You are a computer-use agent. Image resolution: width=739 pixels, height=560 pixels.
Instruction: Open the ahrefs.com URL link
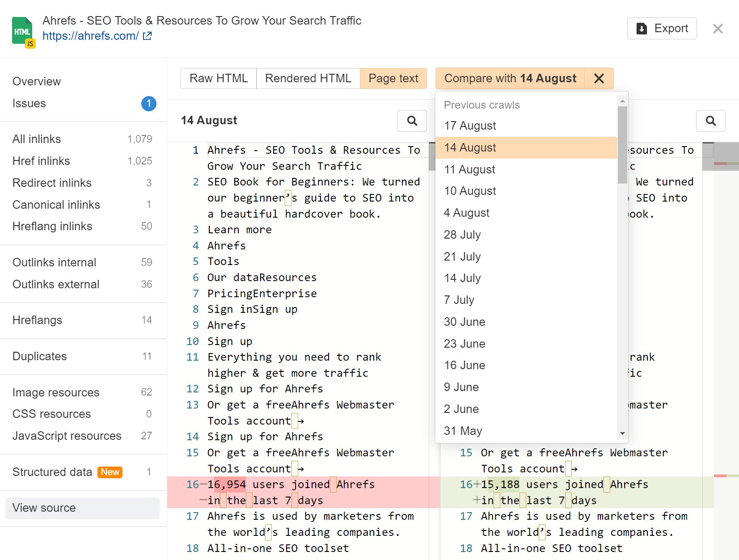pos(90,36)
